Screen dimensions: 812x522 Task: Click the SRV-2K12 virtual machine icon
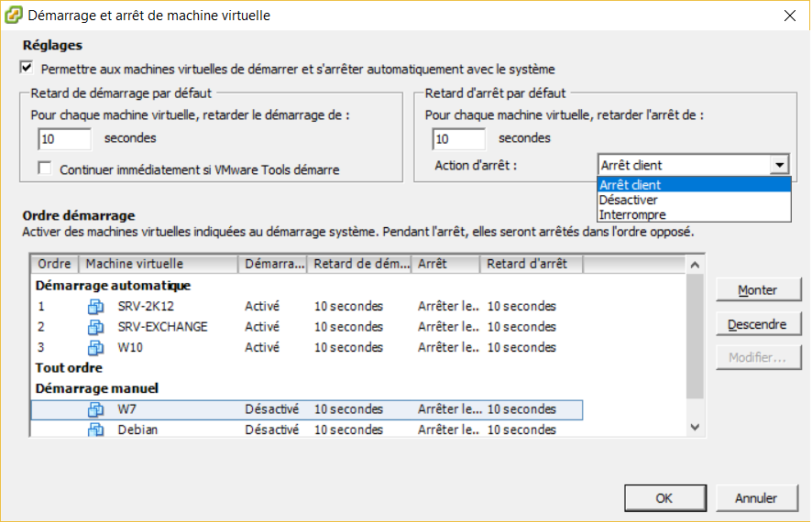pyautogui.click(x=95, y=306)
